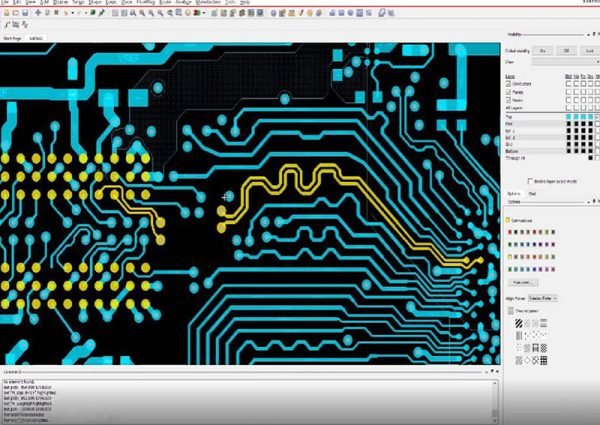Viewport: 600px width, 425px height.
Task: Check the Pin box in Masks row
Action: point(583,100)
